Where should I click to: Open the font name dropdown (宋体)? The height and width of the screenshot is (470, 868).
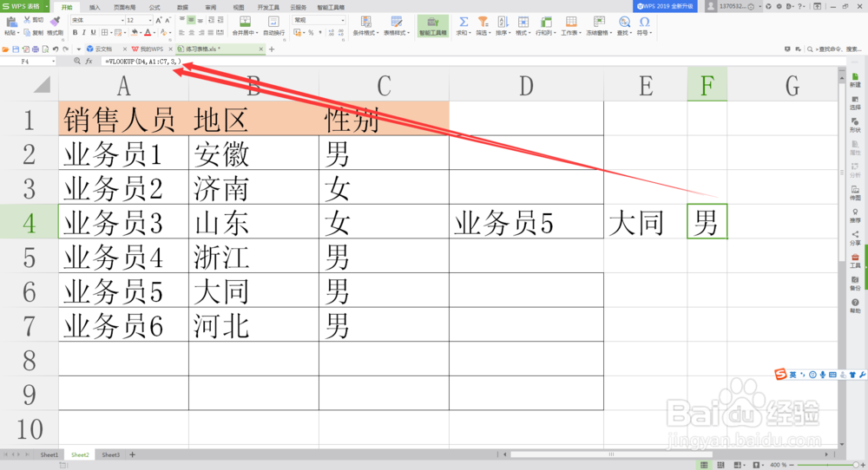[123, 20]
